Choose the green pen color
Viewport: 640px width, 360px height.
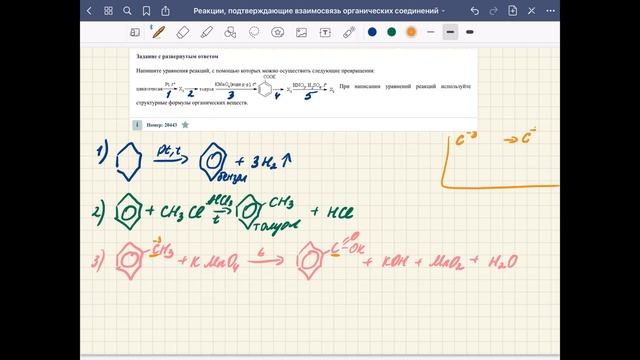(391, 32)
